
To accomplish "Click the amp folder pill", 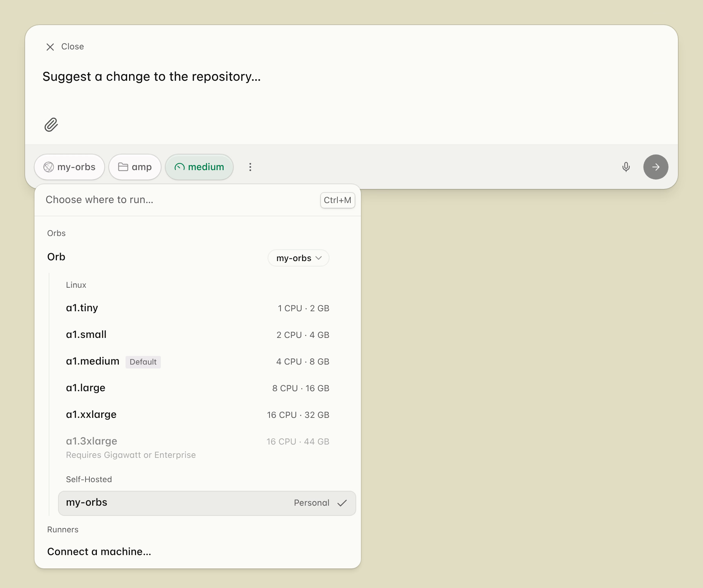I will [x=135, y=167].
